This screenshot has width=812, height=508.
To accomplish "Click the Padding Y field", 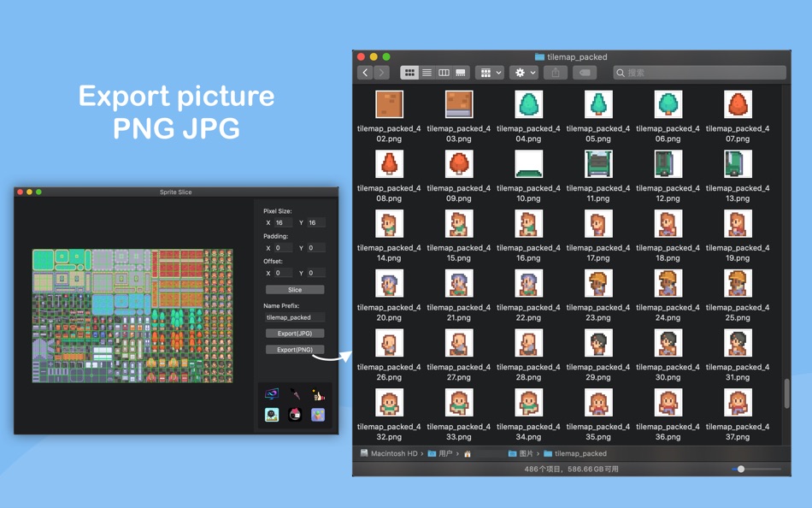I will coord(316,248).
